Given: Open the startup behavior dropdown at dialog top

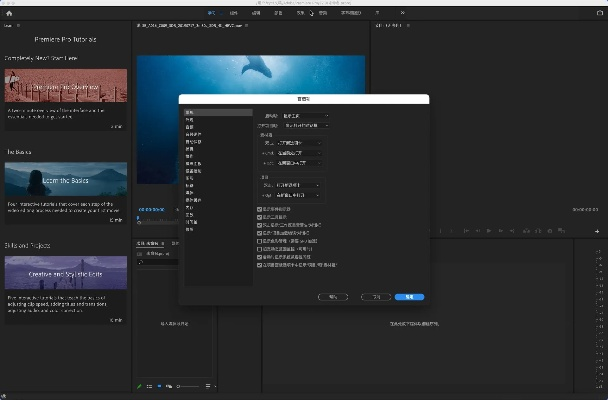Looking at the screenshot, I should tap(303, 116).
